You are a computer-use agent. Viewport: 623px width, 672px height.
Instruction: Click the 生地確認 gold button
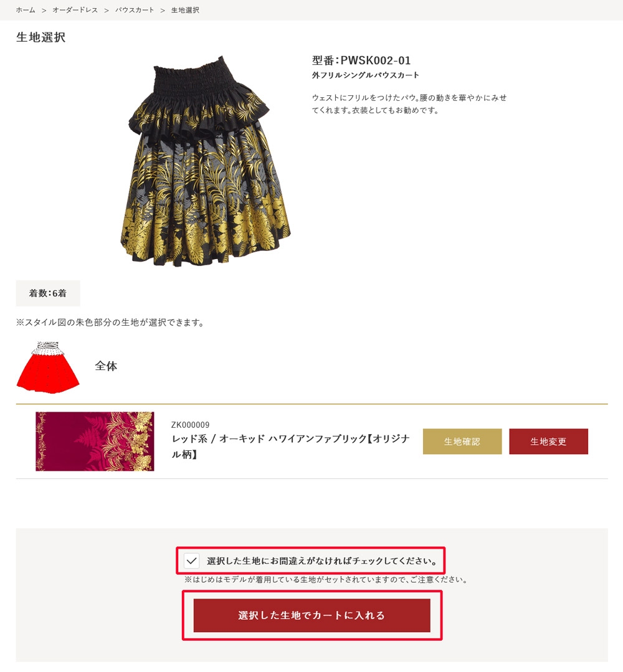(462, 442)
